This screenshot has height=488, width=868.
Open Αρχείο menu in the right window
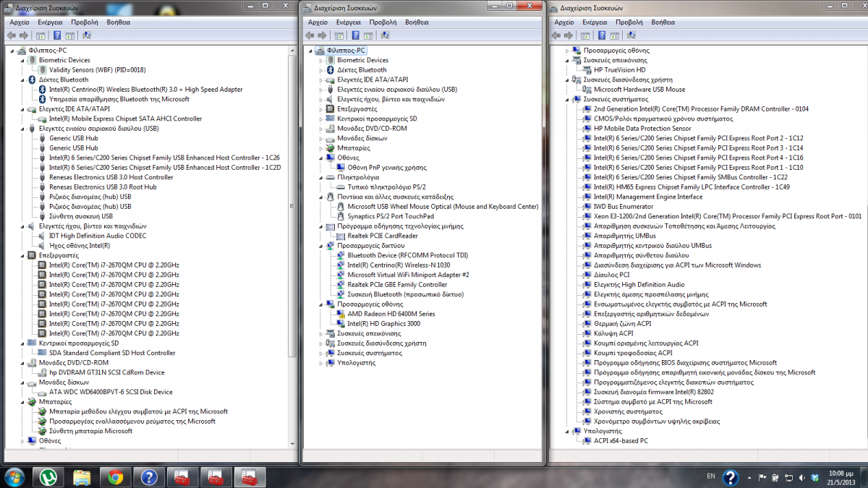click(x=565, y=22)
